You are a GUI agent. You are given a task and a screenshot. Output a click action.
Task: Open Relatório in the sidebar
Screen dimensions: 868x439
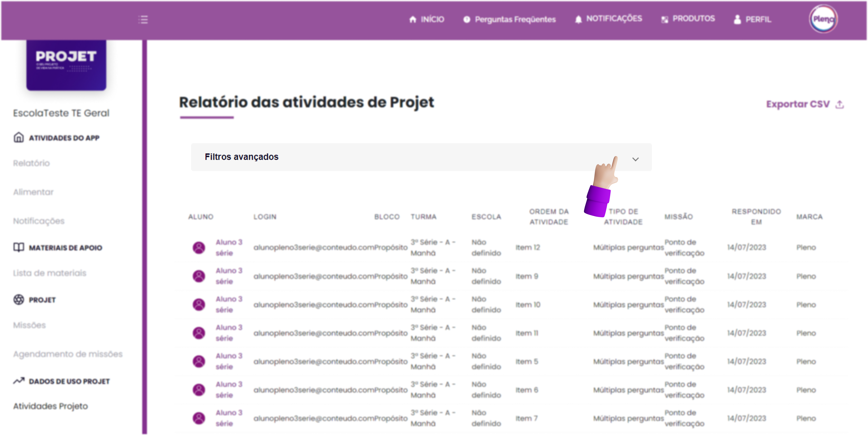click(31, 163)
